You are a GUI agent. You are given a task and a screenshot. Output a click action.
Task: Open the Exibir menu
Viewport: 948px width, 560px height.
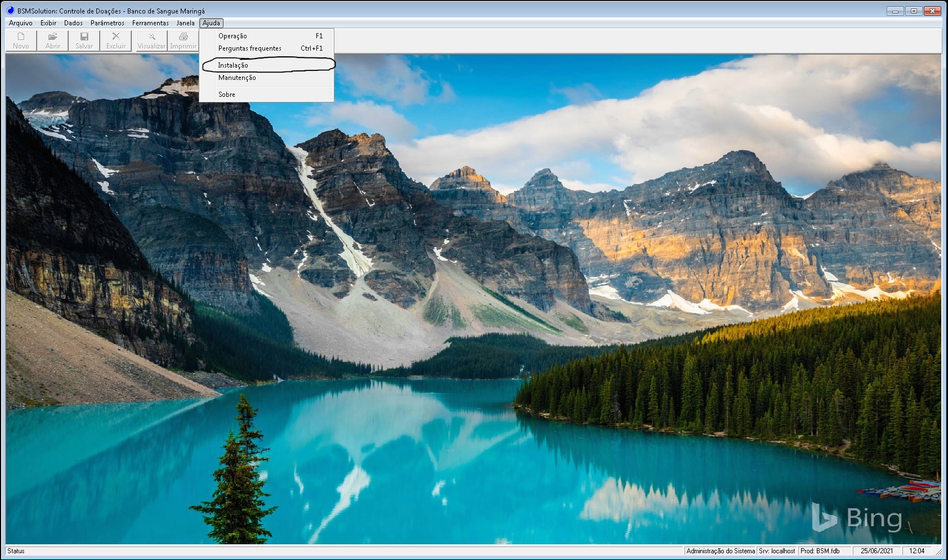[48, 23]
